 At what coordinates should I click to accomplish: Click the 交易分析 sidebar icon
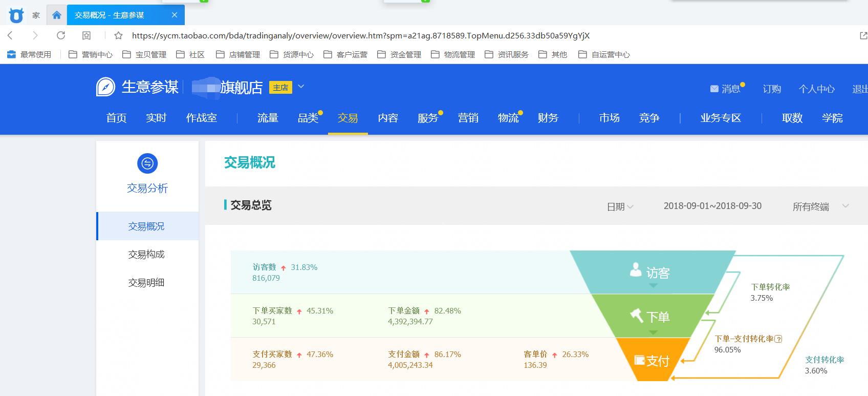147,163
